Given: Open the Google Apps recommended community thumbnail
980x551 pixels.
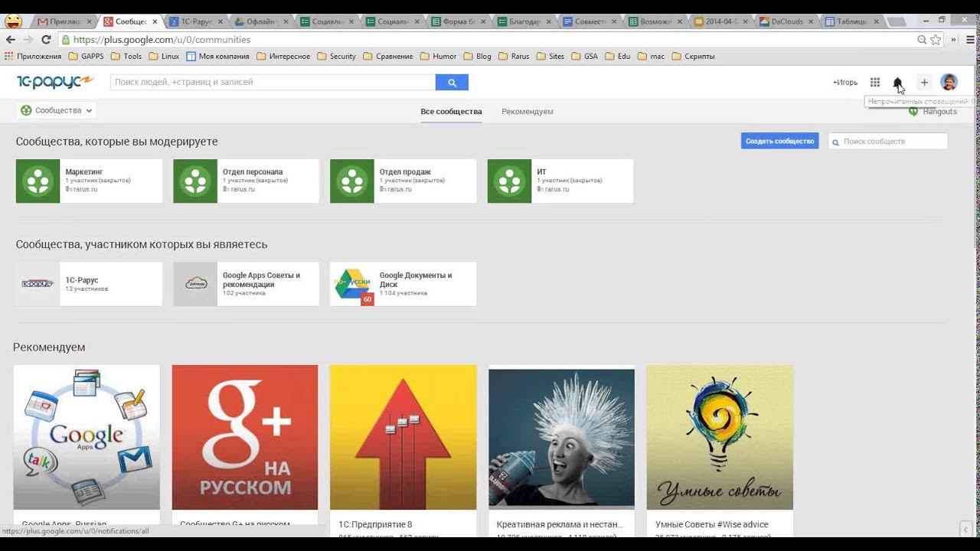Looking at the screenshot, I should 87,437.
